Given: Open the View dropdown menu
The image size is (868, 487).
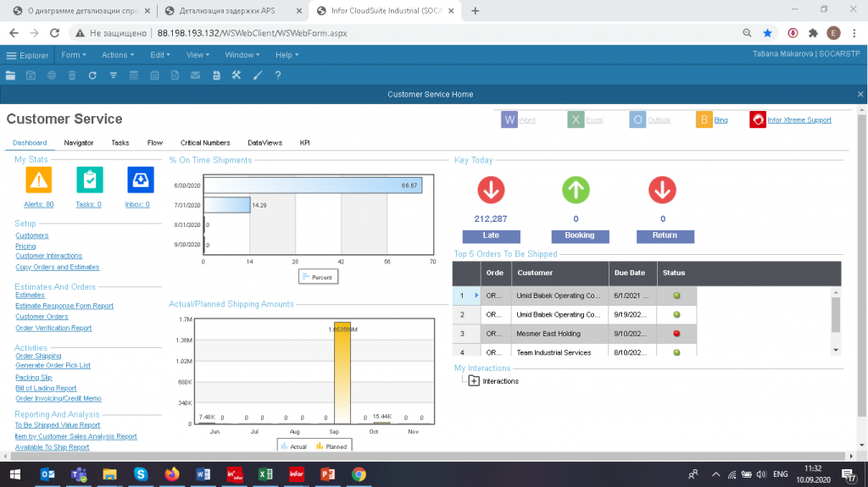Looking at the screenshot, I should coord(198,55).
